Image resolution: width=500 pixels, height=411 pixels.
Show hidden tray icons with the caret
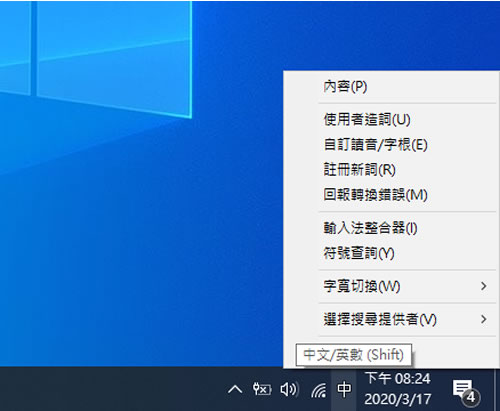(x=235, y=389)
